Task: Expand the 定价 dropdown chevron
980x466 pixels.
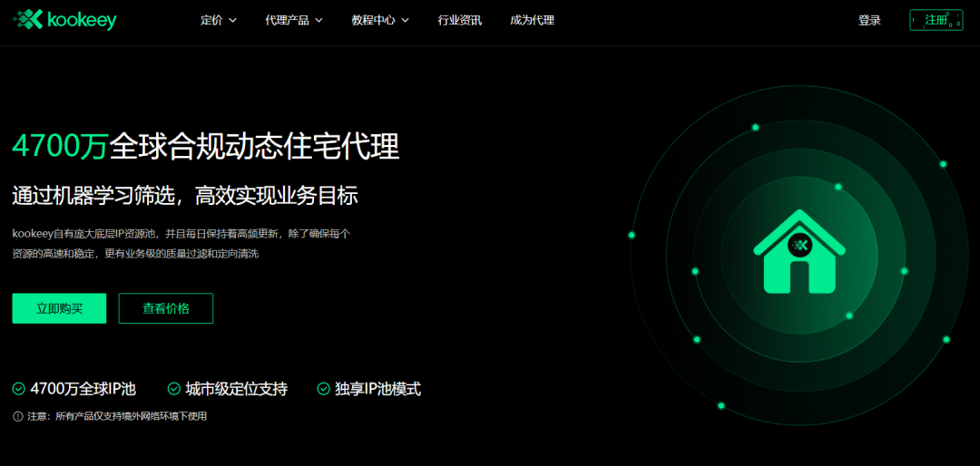Action: pos(232,20)
